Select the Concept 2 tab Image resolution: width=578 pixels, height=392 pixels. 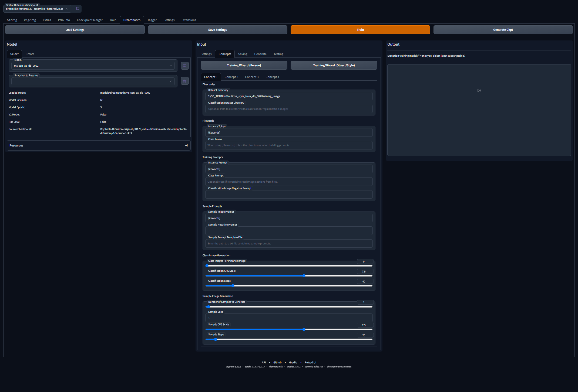pos(231,77)
